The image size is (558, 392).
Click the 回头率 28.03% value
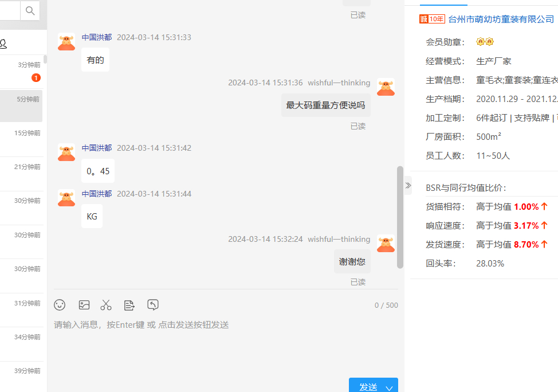[x=490, y=264]
